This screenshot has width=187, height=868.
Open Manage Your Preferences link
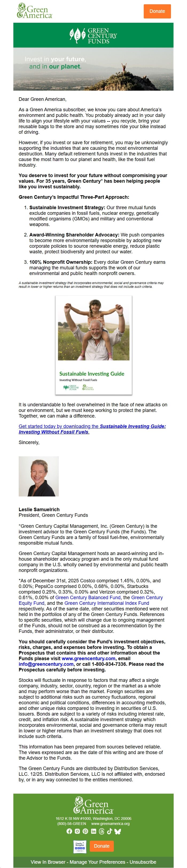[x=97, y=862]
